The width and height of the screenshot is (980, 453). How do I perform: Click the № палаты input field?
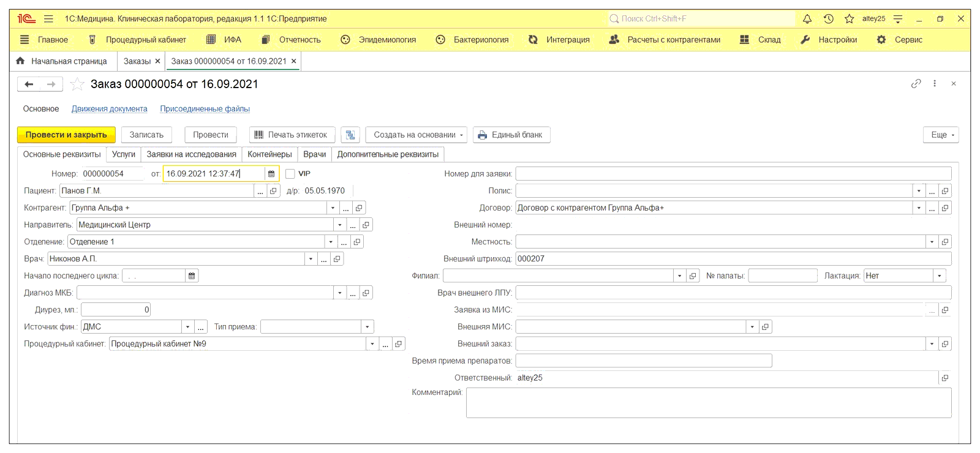click(x=783, y=276)
